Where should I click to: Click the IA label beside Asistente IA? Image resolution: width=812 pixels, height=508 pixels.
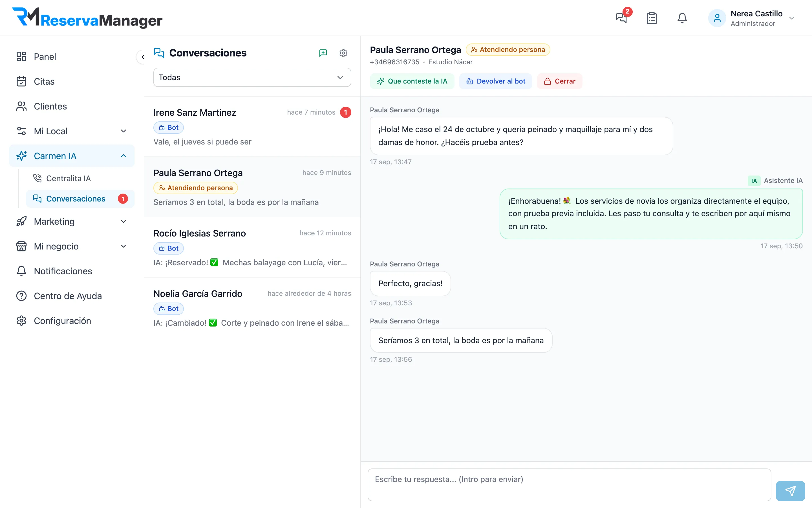754,181
